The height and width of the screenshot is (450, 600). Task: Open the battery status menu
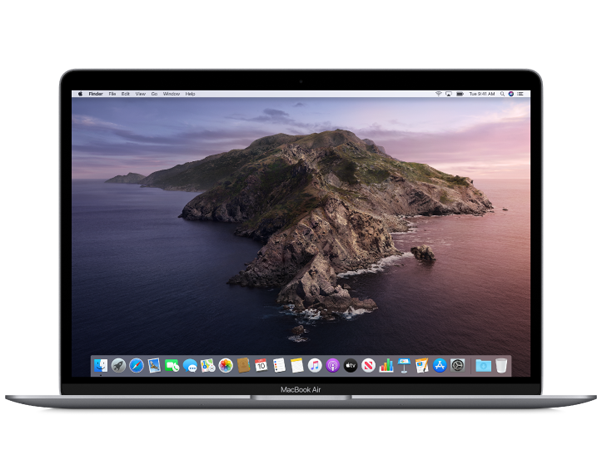pos(459,94)
